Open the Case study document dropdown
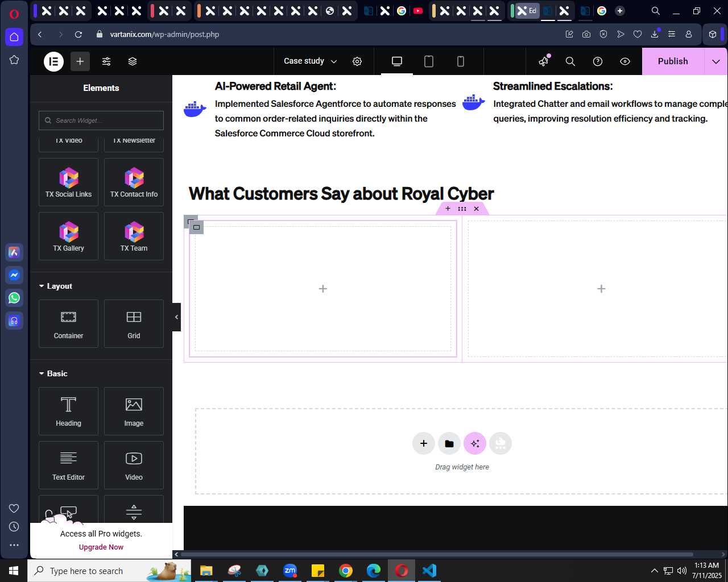The image size is (728, 582). [311, 61]
